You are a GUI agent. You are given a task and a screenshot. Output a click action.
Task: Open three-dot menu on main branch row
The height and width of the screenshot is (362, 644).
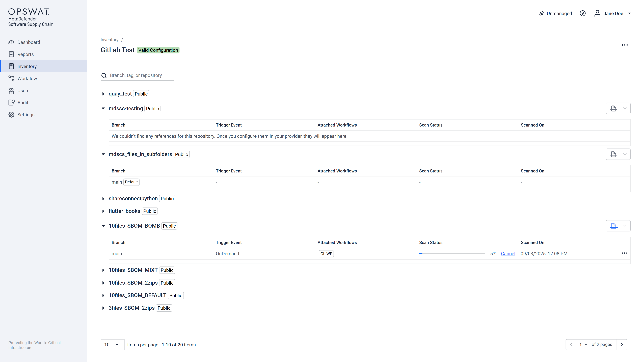point(624,253)
